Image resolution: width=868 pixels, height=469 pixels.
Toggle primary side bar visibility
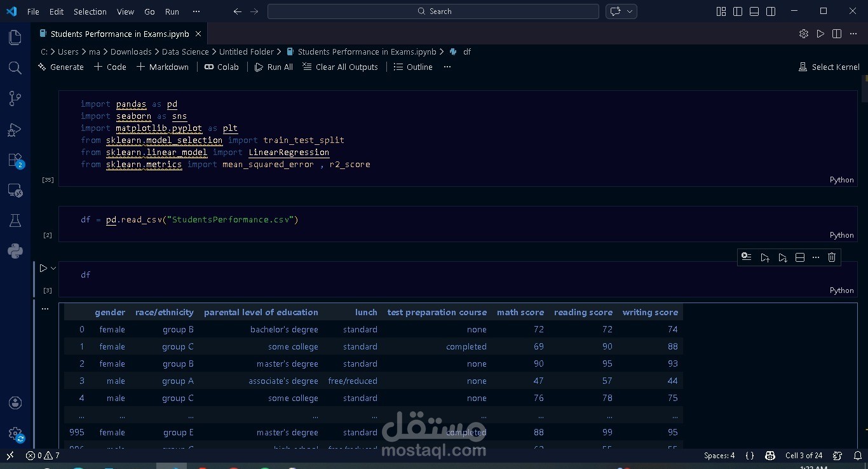tap(738, 11)
